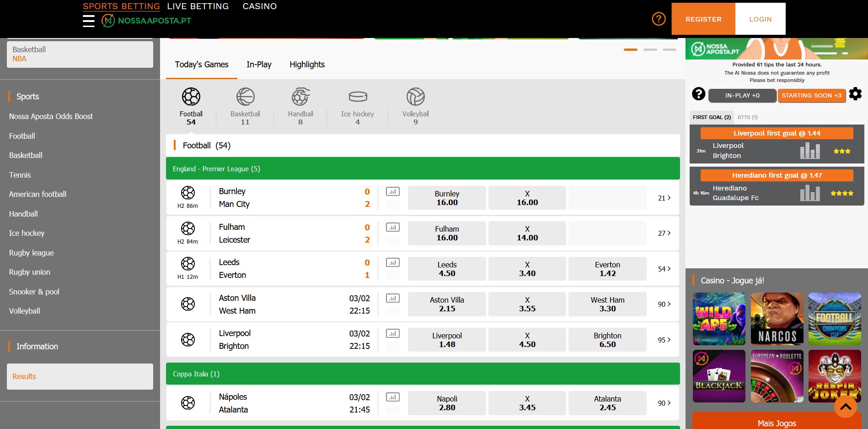868x429 pixels.
Task: Open NBA basketball shortcut in sidebar
Action: coord(19,59)
